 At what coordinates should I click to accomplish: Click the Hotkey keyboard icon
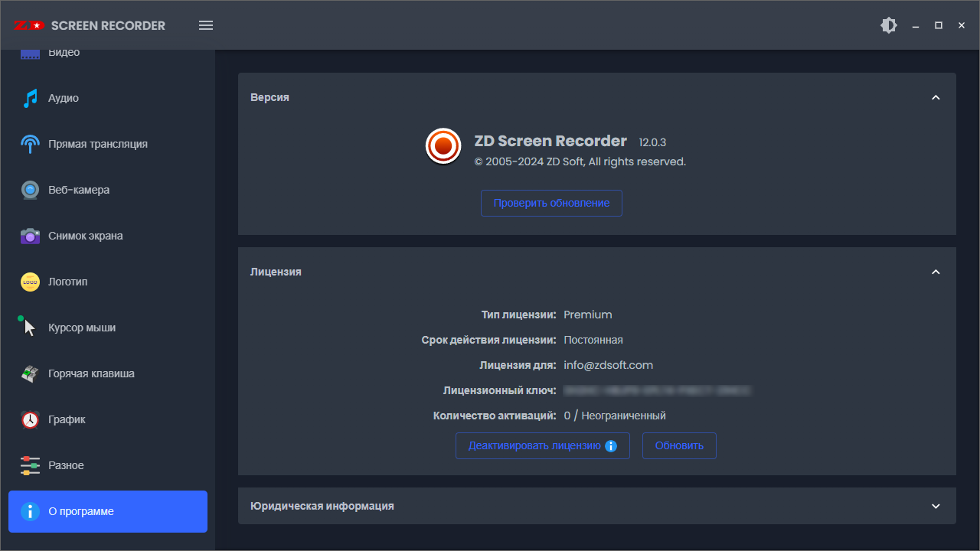point(30,373)
